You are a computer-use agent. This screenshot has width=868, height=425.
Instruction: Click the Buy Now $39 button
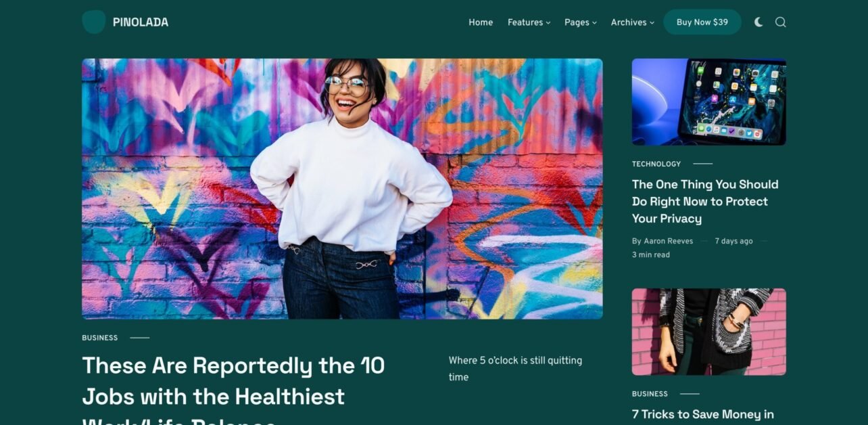[702, 22]
